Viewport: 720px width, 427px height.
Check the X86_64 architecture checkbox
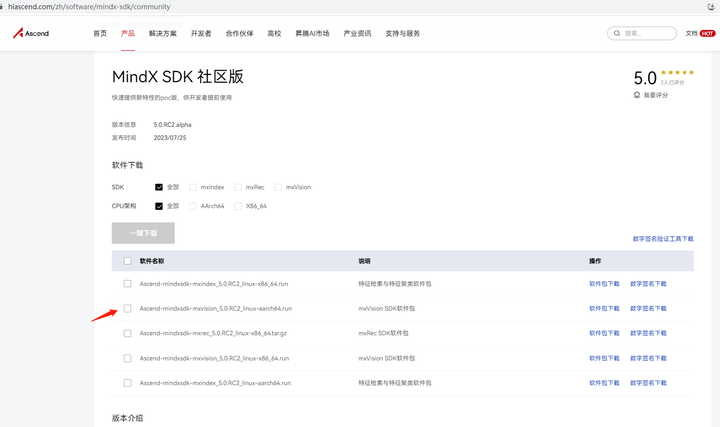[x=238, y=206]
